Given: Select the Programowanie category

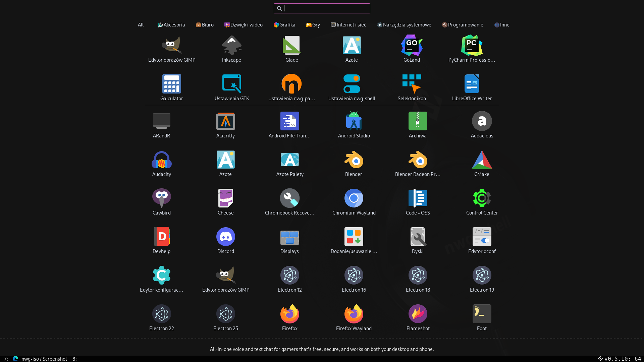Looking at the screenshot, I should pos(463,25).
